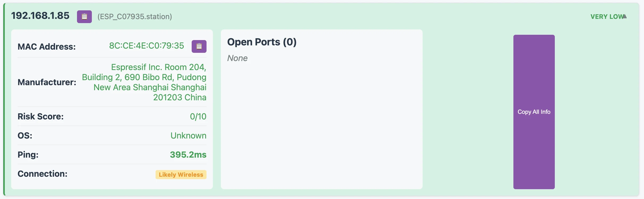Select the VERY LOW risk label
This screenshot has width=644, height=199.
(x=606, y=17)
